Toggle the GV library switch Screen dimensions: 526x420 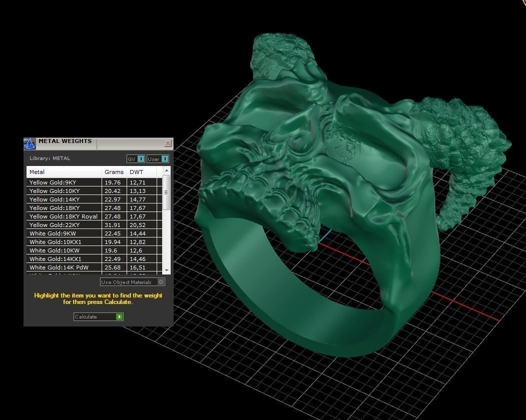click(136, 159)
